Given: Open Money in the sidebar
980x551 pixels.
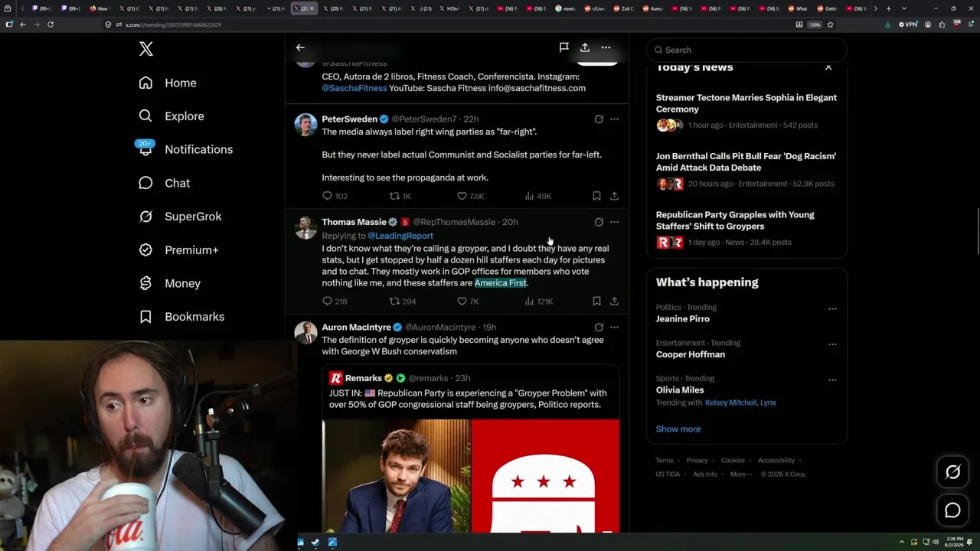Looking at the screenshot, I should (x=170, y=283).
